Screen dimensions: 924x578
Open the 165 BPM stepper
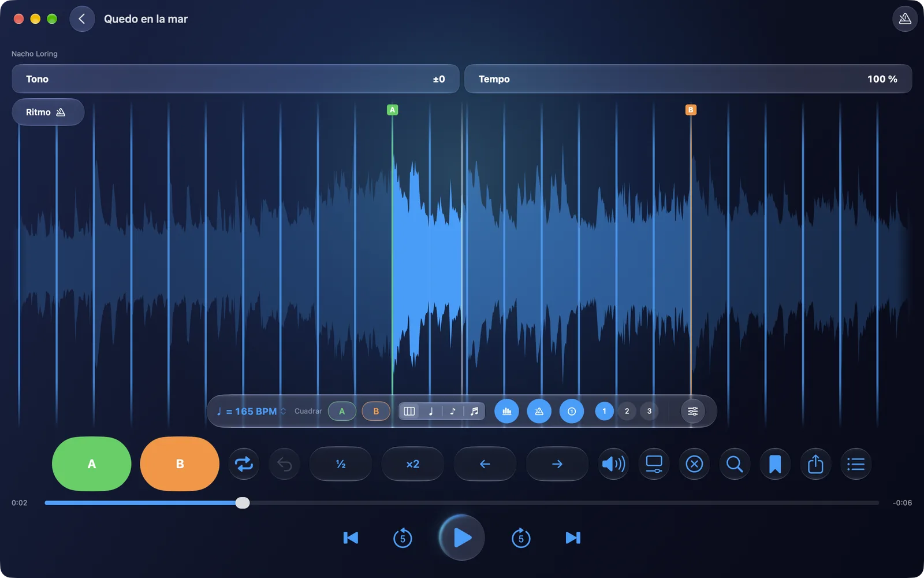point(251,412)
